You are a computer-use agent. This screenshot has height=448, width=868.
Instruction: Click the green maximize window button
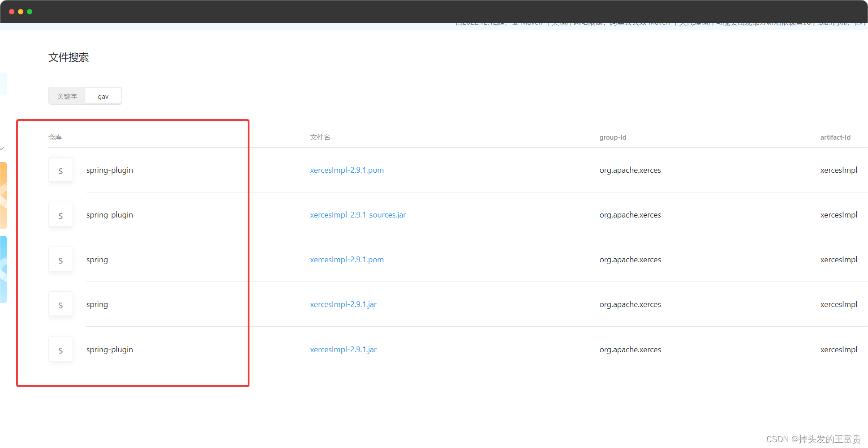click(x=30, y=12)
